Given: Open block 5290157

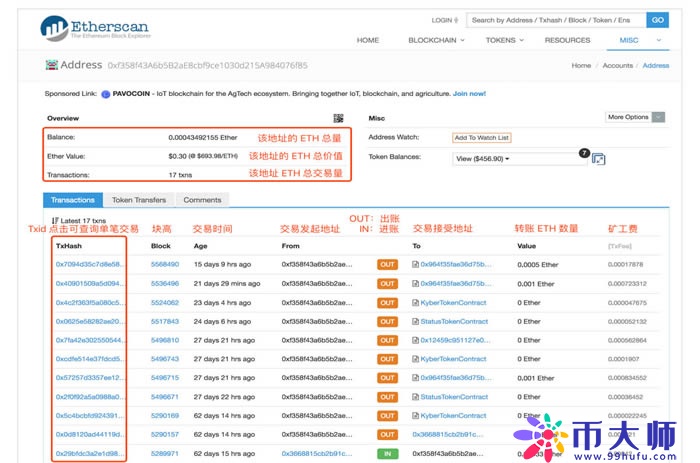Looking at the screenshot, I should pos(165,434).
